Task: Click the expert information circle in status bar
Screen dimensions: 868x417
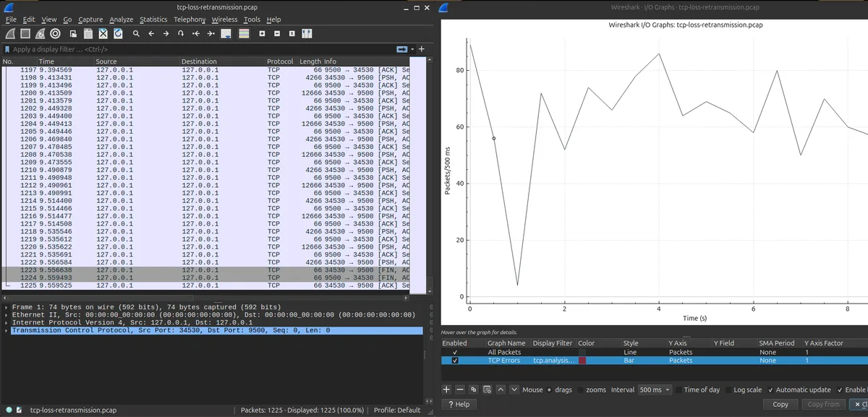Action: click(7, 410)
